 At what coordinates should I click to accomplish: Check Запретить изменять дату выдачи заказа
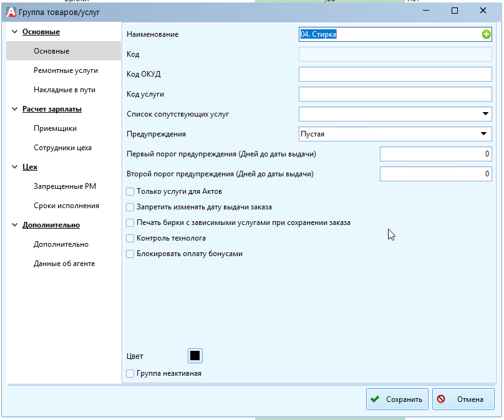coord(130,207)
